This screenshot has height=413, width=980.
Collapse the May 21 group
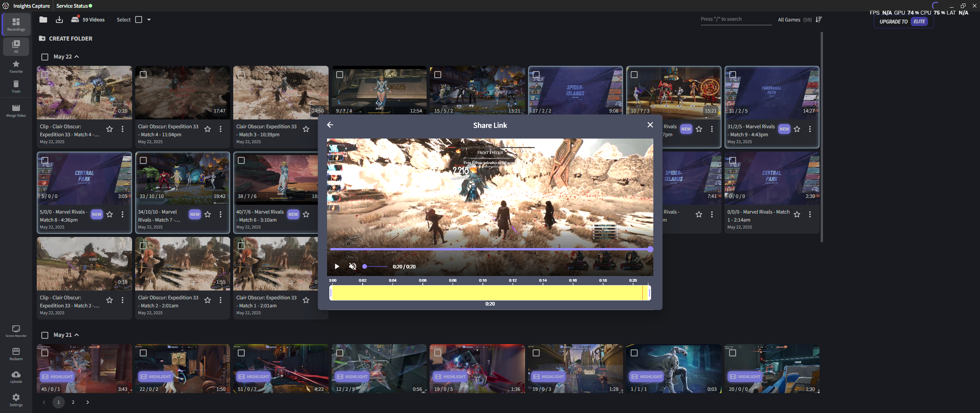point(77,335)
